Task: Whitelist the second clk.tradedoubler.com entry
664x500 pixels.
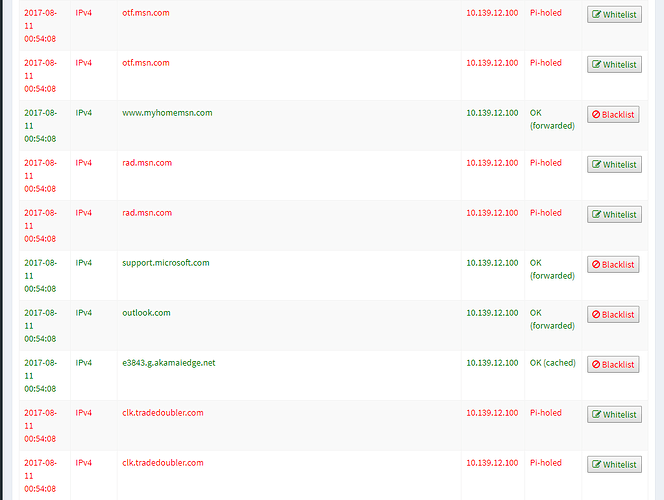Action: point(613,465)
